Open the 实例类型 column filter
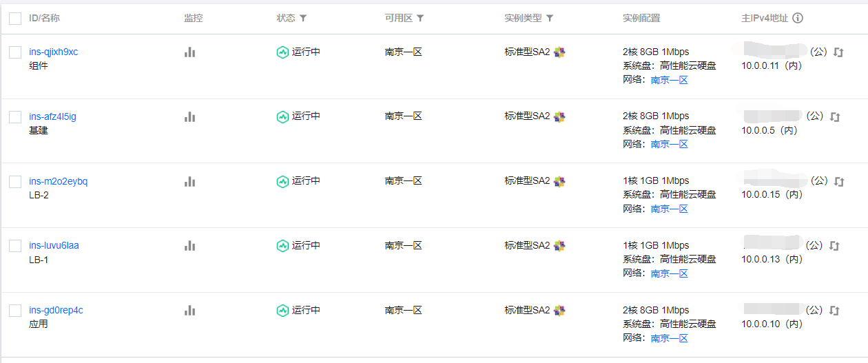 pyautogui.click(x=550, y=19)
